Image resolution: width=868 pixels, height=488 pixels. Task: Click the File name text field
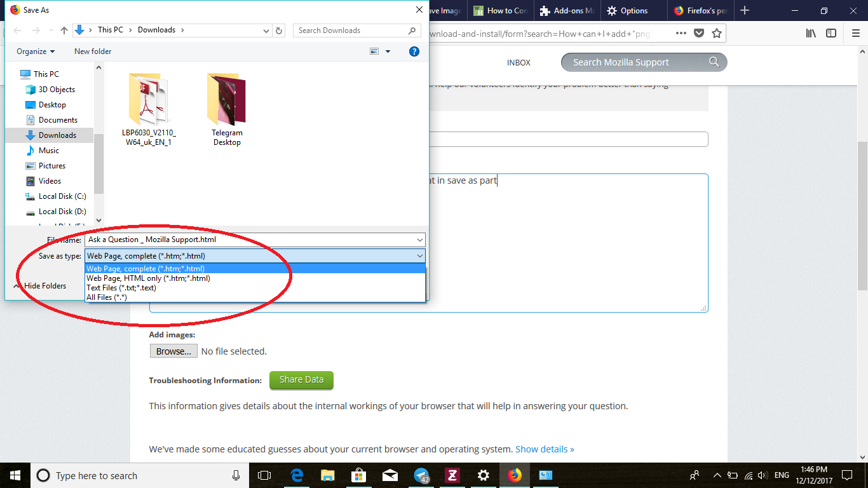tap(249, 240)
